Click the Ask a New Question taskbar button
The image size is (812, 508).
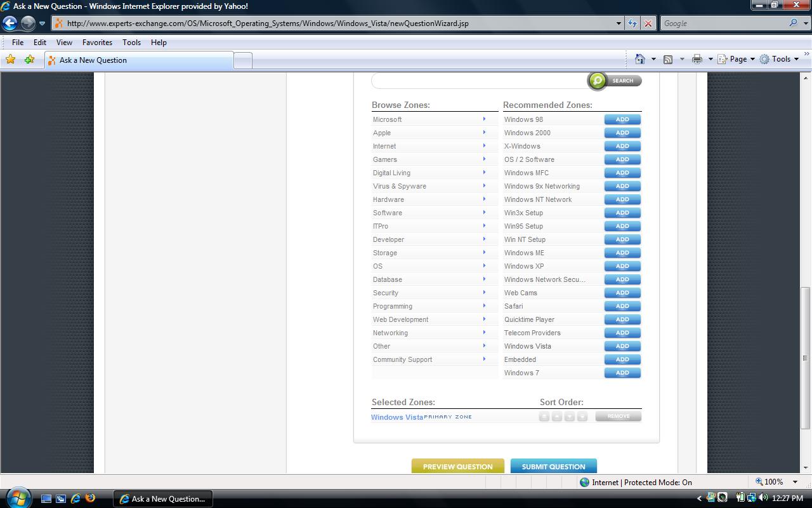[x=162, y=498]
